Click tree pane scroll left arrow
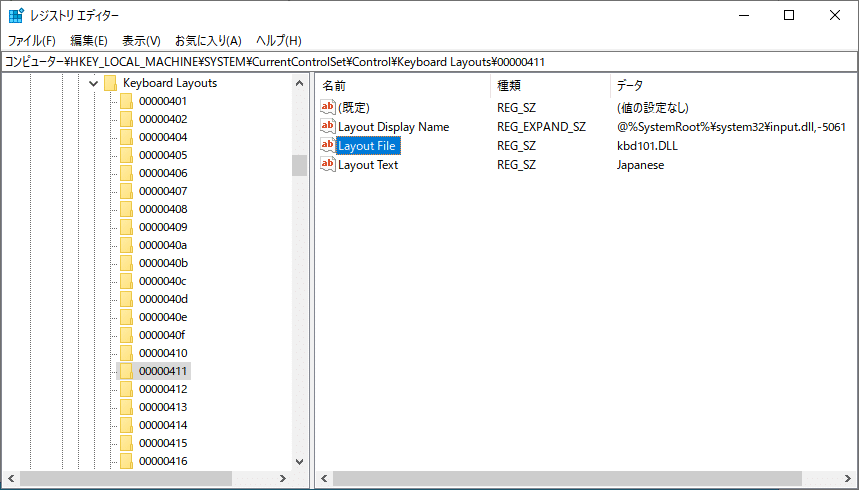Viewport: 859px width, 490px height. coord(11,478)
